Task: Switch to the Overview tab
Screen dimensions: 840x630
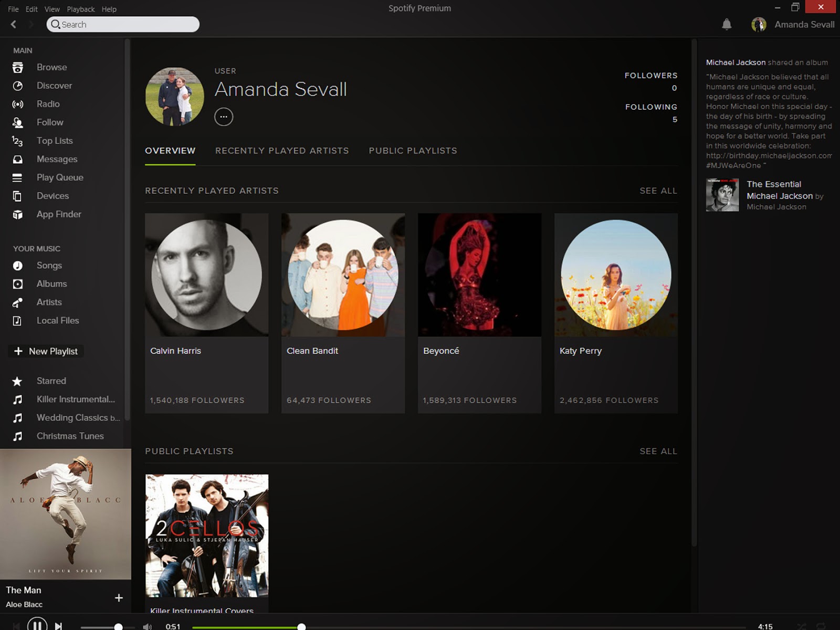Action: (x=170, y=151)
